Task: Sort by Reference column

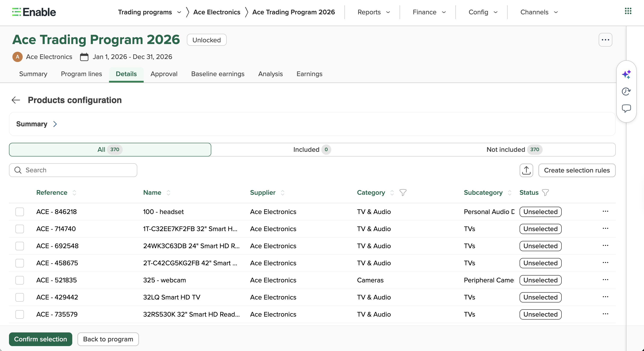Action: click(74, 193)
